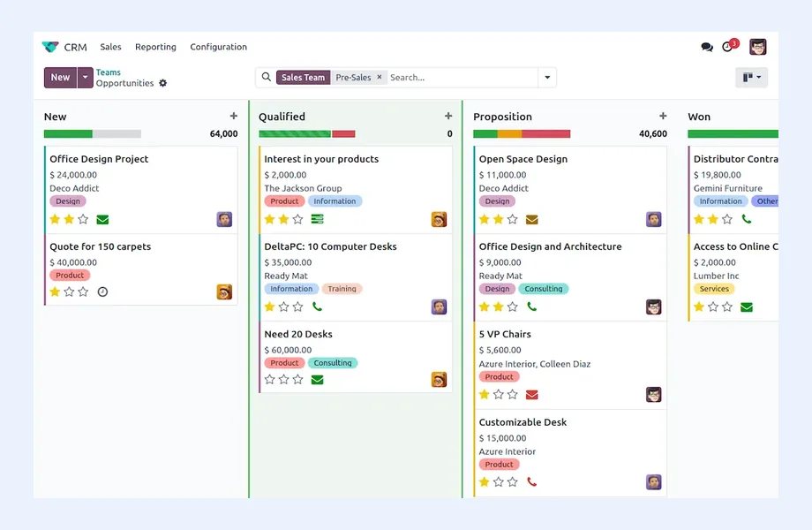
Task: Click the Proposition column header
Action: click(502, 117)
